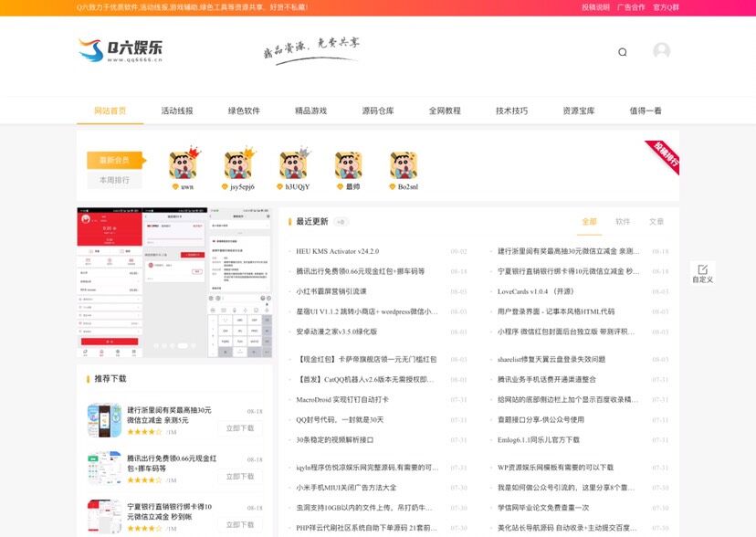This screenshot has width=756, height=537.
Task: Select user avatar labeled jsy5epj6
Action: 239,165
